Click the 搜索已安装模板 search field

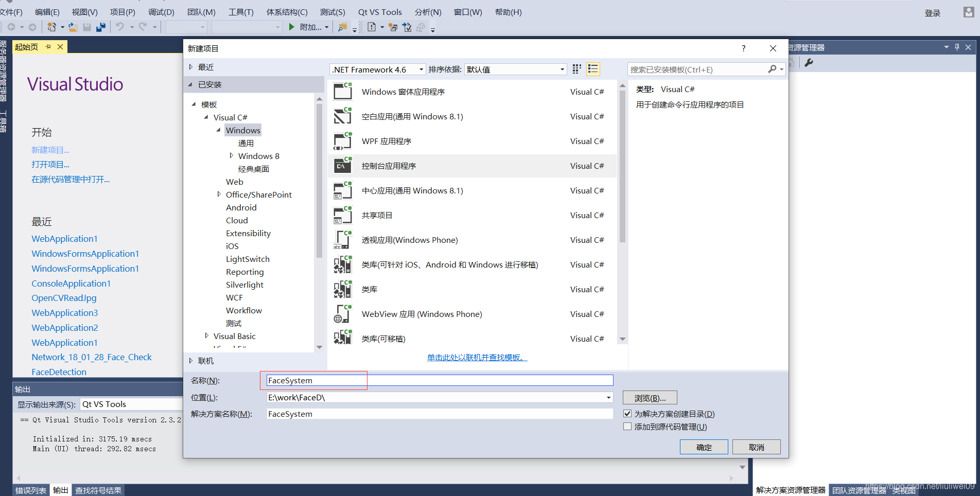point(697,69)
